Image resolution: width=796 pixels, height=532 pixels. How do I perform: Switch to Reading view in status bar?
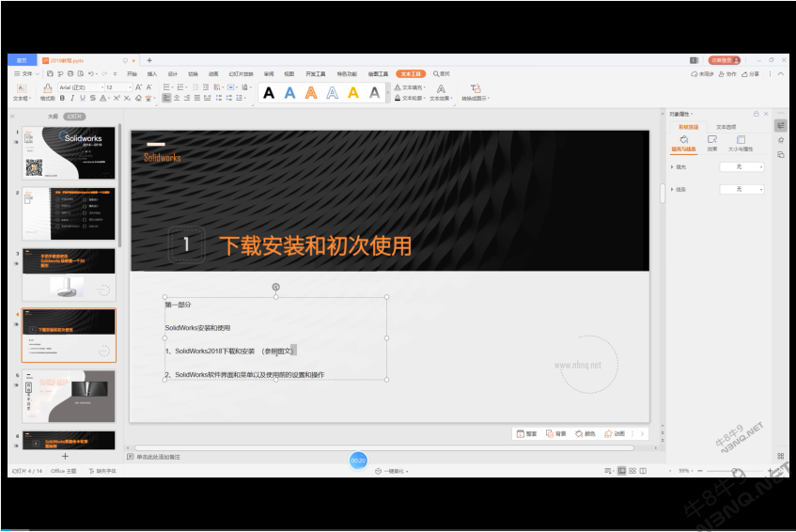(x=643, y=471)
